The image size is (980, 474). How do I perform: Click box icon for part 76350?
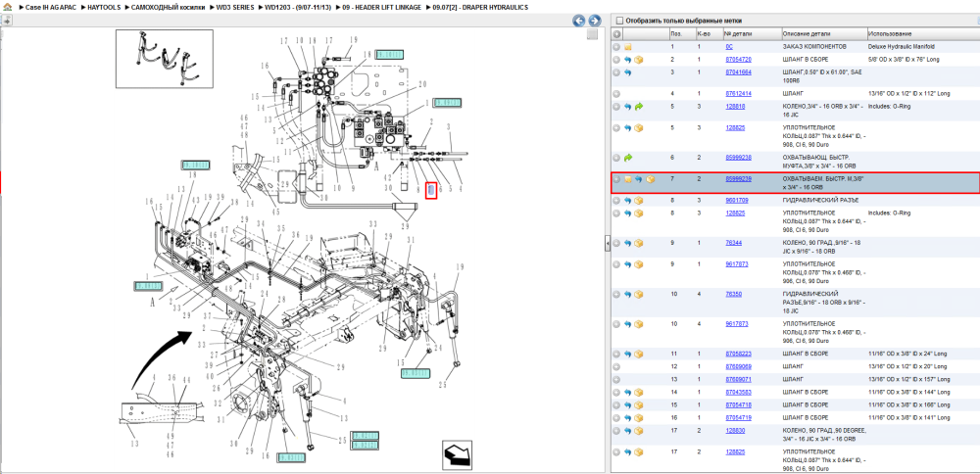pyautogui.click(x=639, y=294)
